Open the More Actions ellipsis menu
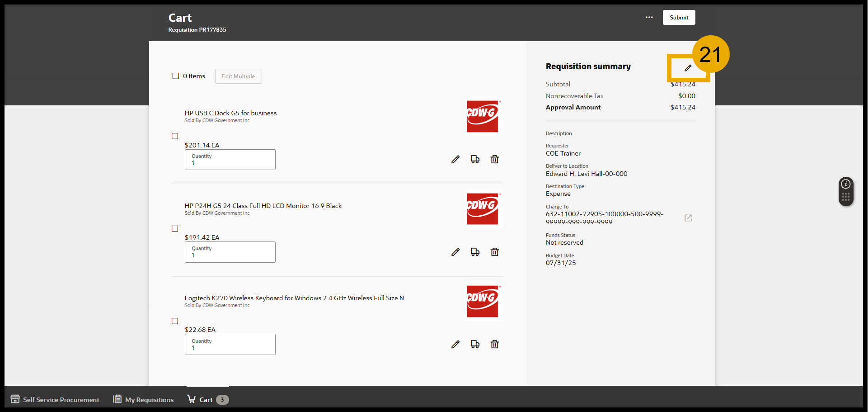Image resolution: width=868 pixels, height=412 pixels. coord(649,17)
